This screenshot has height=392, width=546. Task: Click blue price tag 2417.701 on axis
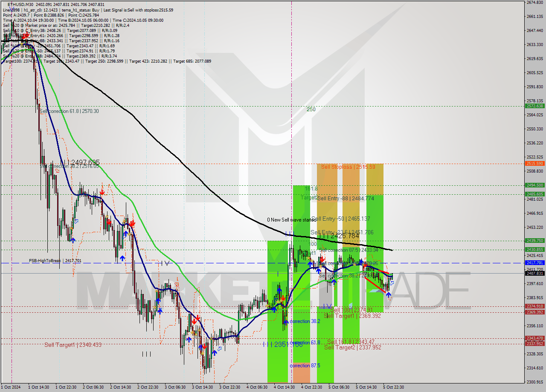point(535,263)
